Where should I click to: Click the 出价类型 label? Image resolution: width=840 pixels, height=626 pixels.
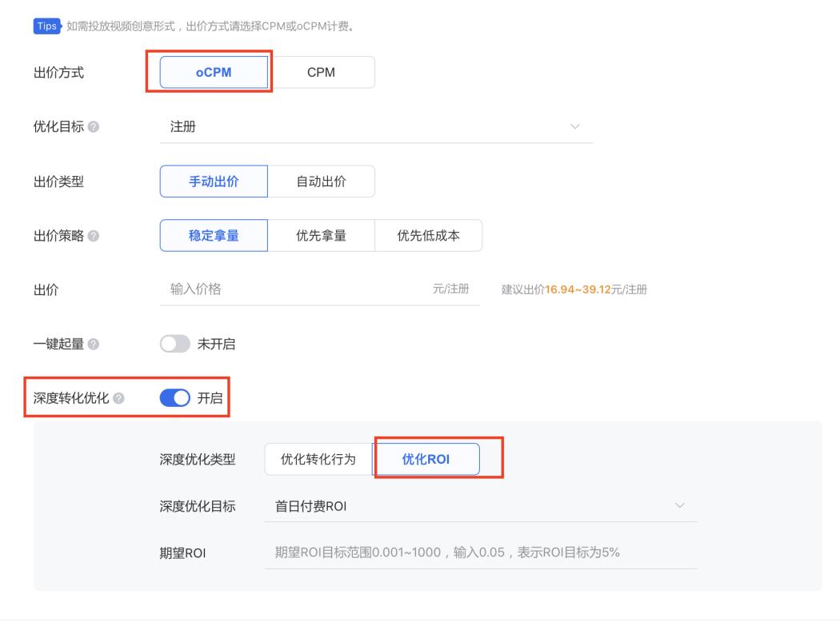click(58, 181)
